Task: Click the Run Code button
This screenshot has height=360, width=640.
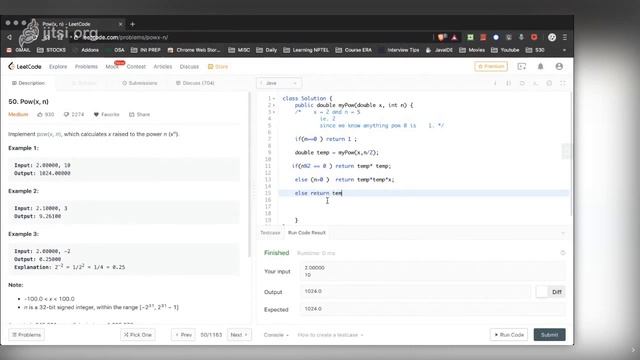Action: [x=509, y=335]
